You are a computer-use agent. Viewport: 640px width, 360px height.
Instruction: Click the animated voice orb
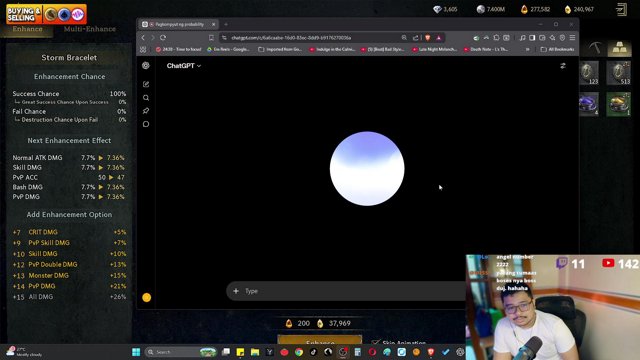pos(367,169)
